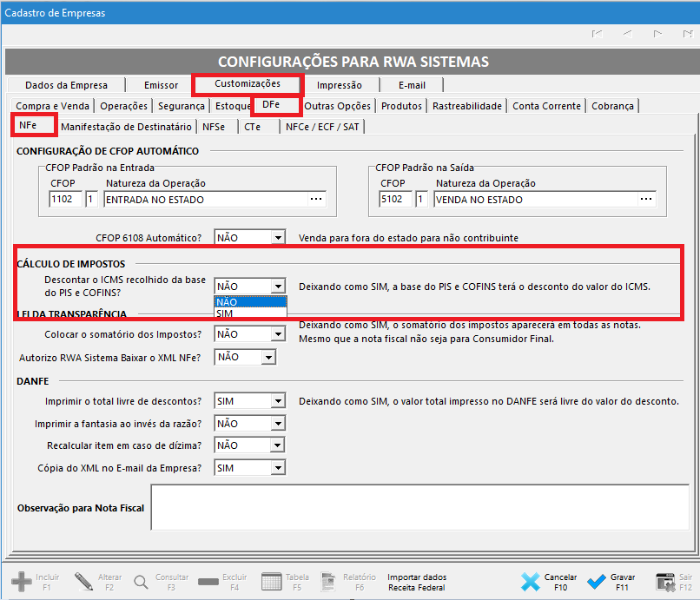The height and width of the screenshot is (600, 700).
Task: Go to previous record arrow
Action: pyautogui.click(x=627, y=34)
